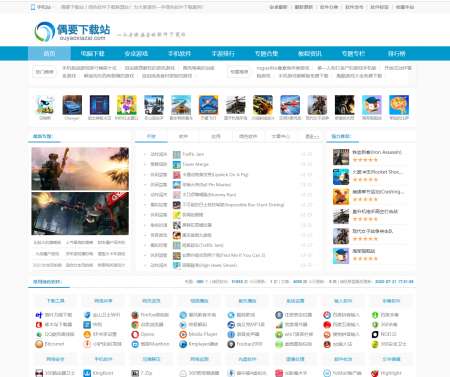This screenshot has width=450, height=377.
Task: Click the Traffic Jam app icon in list
Action: coord(177,154)
